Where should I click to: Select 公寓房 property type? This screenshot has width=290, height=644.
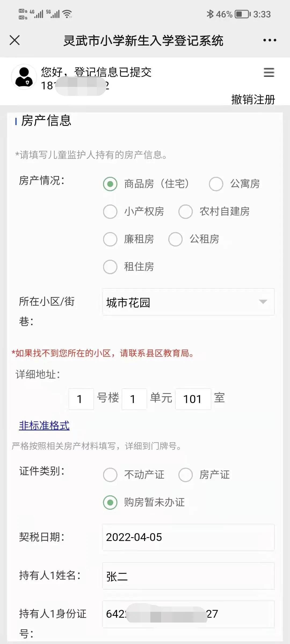tap(216, 184)
